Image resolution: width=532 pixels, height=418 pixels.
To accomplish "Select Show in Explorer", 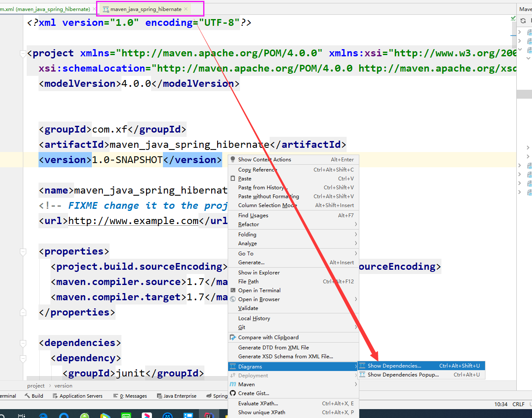I will point(293,273).
